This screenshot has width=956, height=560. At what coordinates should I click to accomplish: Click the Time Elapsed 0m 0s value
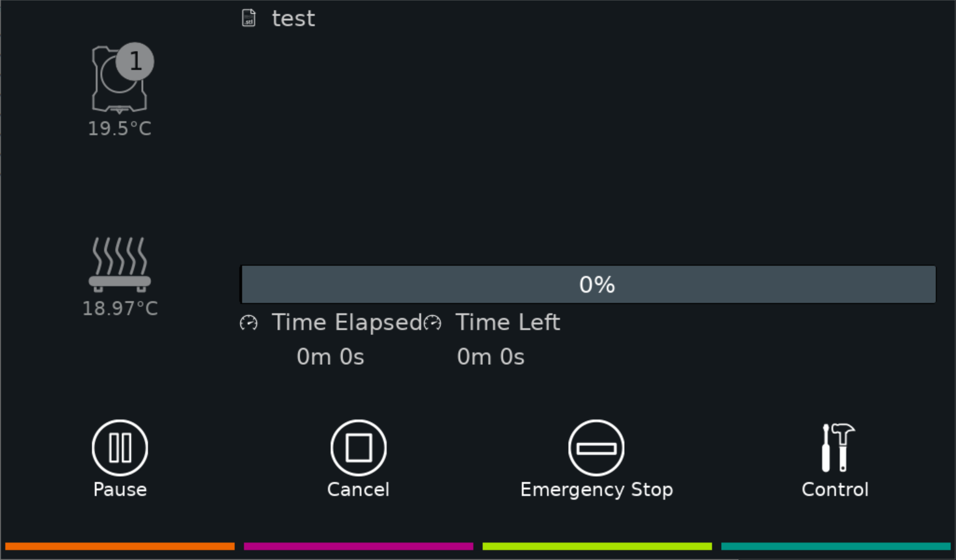[330, 357]
